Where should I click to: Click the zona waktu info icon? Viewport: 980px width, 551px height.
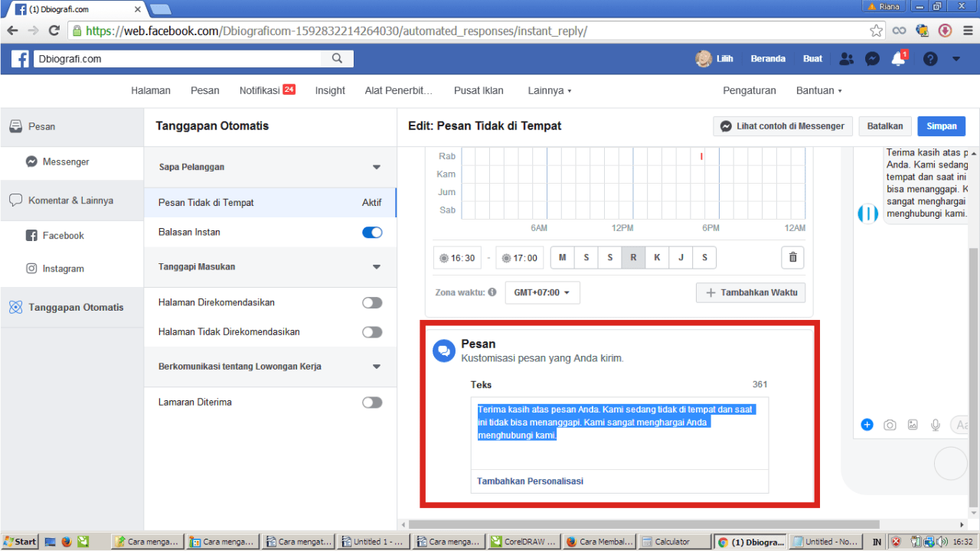tap(492, 292)
